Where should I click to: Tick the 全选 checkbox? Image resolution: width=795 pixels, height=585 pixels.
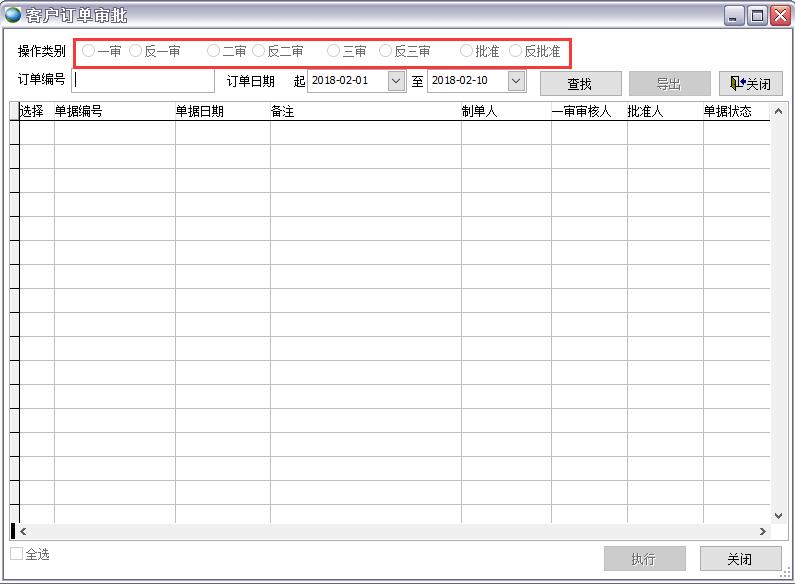click(17, 554)
